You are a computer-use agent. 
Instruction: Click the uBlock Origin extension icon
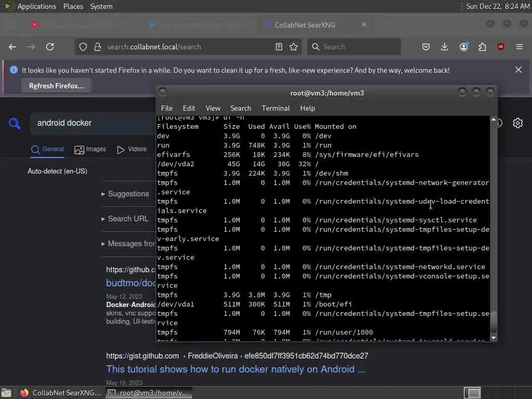[501, 47]
